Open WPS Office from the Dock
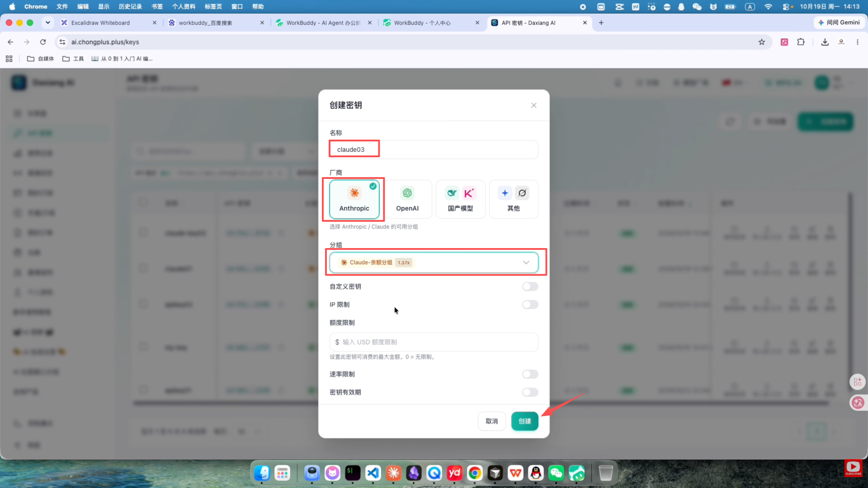Image resolution: width=868 pixels, height=488 pixels. point(515,473)
